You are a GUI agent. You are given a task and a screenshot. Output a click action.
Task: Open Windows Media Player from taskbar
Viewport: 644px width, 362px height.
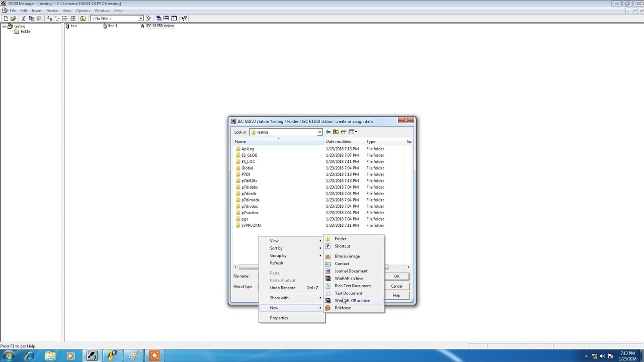point(70,356)
